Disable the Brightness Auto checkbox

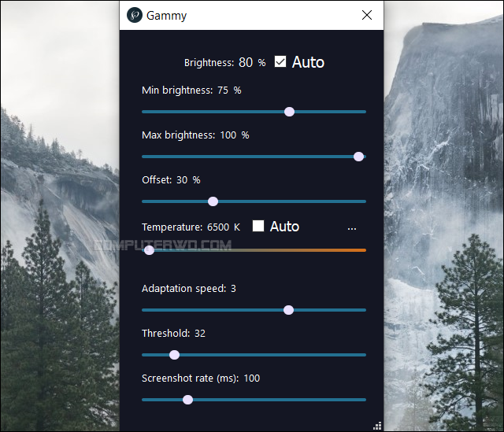tap(280, 62)
